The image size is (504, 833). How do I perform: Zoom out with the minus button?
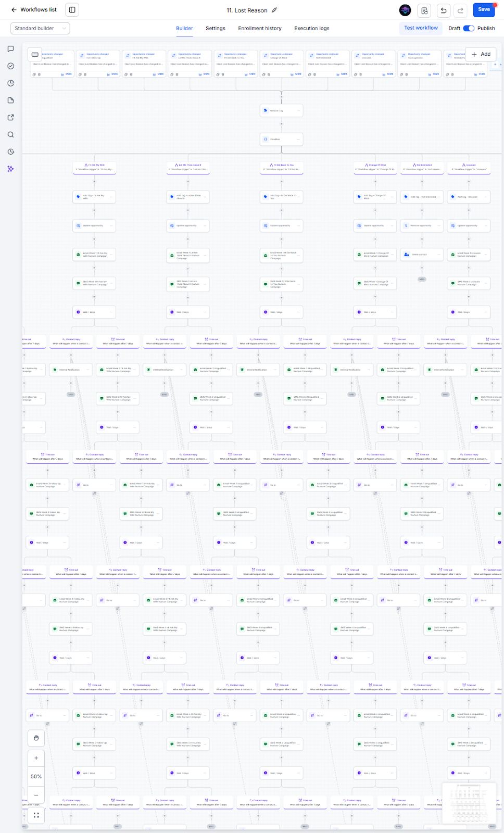click(36, 795)
